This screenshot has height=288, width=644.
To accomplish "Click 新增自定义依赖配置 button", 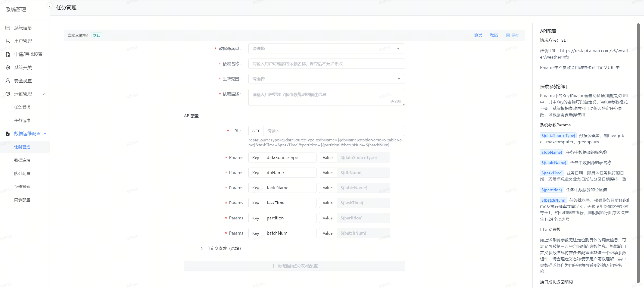I will pos(294,266).
